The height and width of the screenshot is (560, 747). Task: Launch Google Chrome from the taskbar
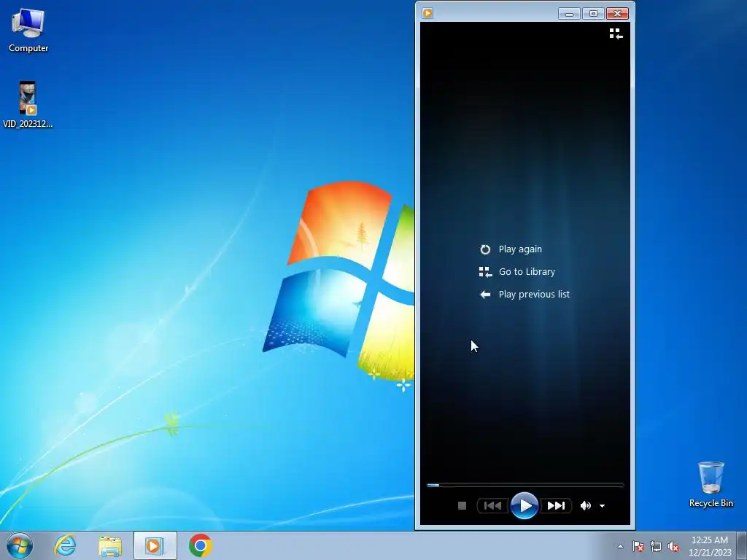(x=200, y=545)
